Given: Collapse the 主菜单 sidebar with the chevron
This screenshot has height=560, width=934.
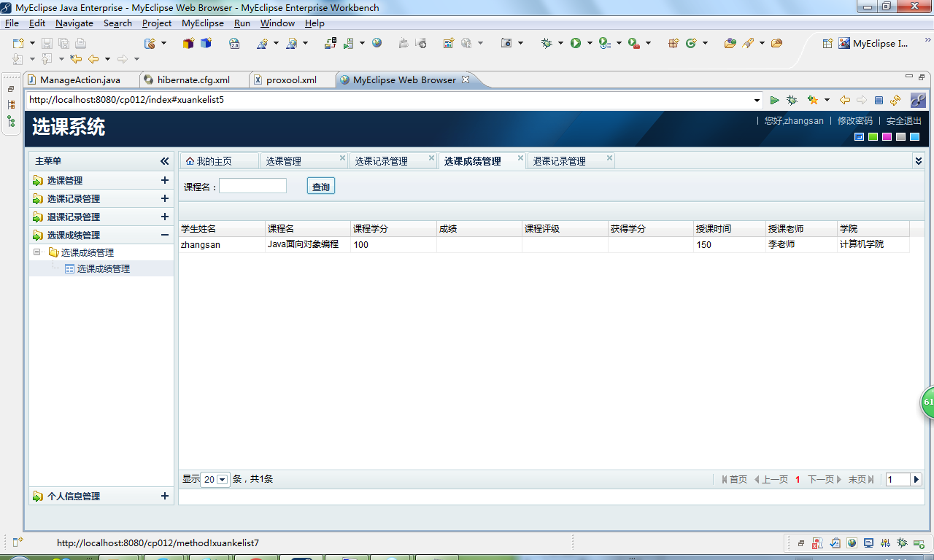Looking at the screenshot, I should (x=166, y=161).
